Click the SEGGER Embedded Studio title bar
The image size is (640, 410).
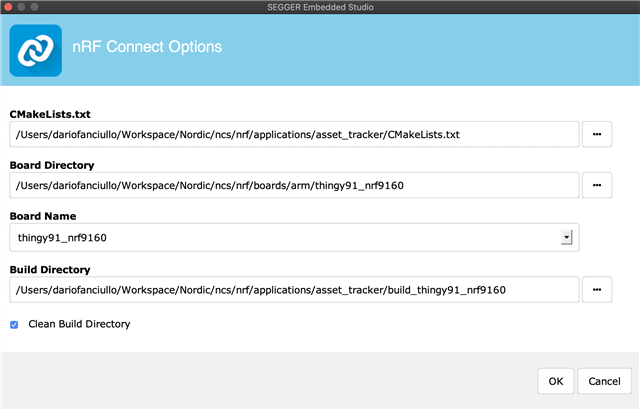tap(320, 7)
